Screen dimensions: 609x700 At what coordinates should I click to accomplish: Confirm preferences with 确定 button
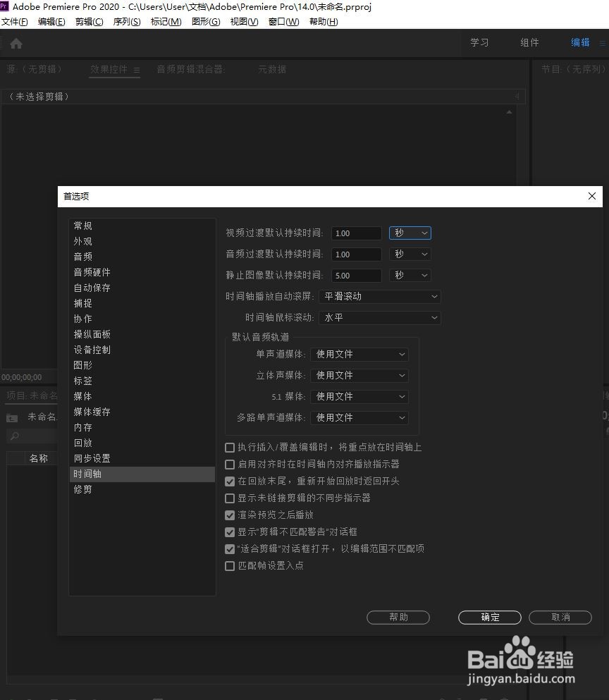point(490,618)
